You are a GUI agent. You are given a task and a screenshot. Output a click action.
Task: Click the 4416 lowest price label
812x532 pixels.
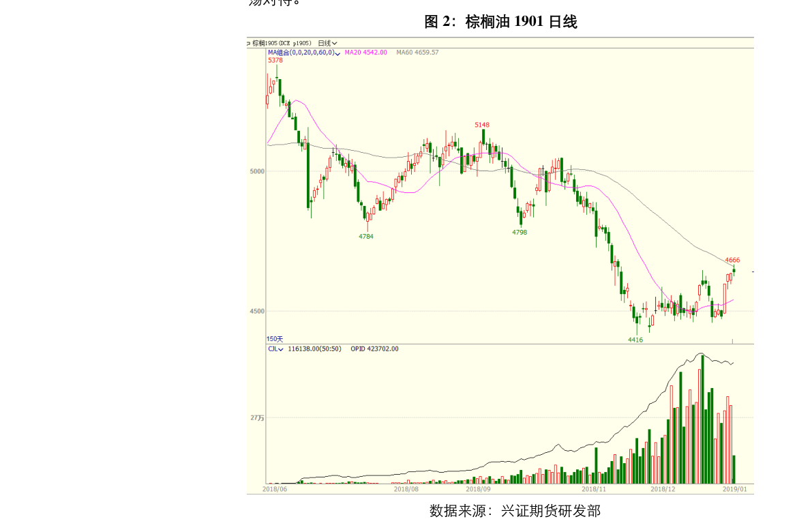635,340
